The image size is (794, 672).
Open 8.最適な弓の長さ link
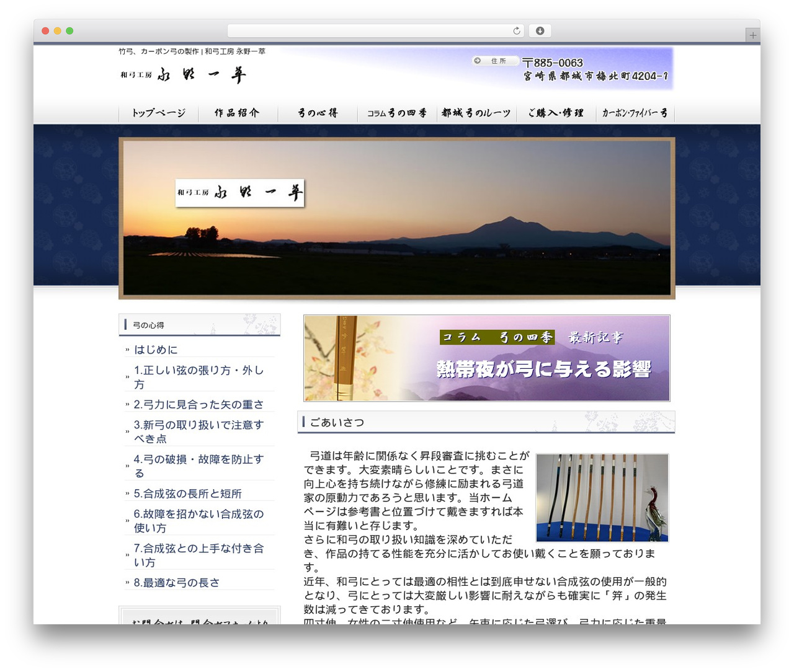(x=177, y=583)
